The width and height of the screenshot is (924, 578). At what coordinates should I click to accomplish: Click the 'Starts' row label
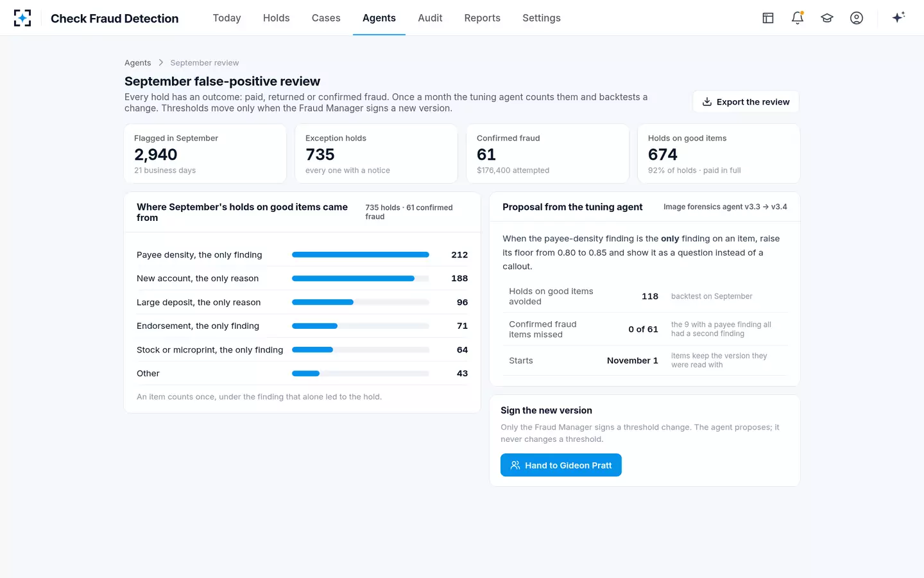point(521,360)
